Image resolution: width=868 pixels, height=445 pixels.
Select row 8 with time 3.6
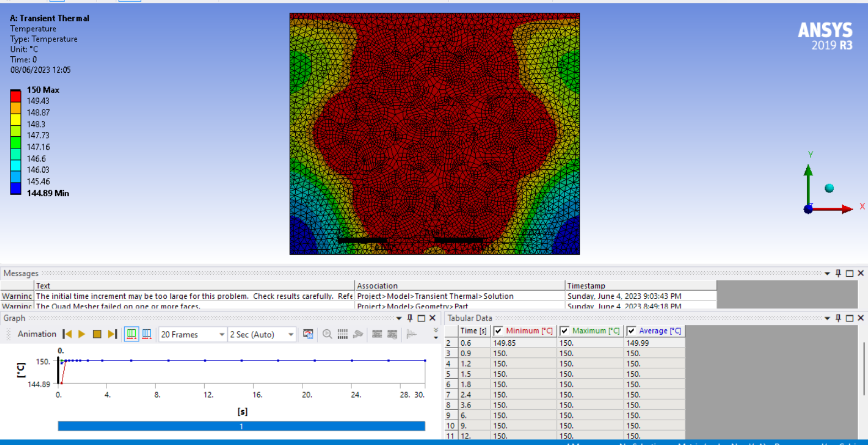pyautogui.click(x=565, y=405)
